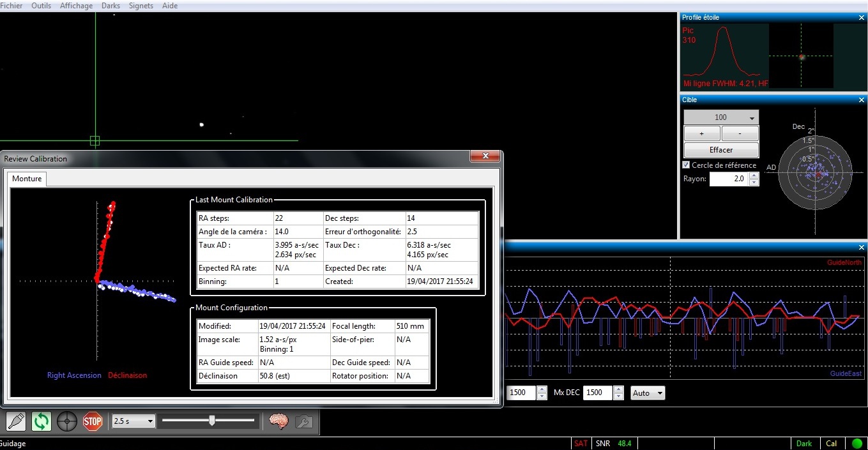Stop guiding with the red STOP icon

(x=93, y=421)
